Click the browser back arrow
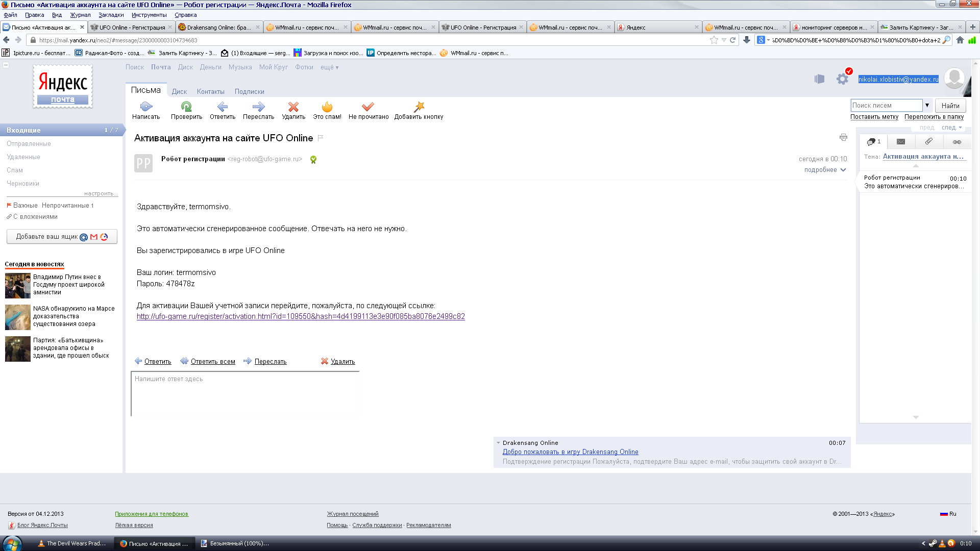Image resolution: width=980 pixels, height=551 pixels. tap(6, 40)
